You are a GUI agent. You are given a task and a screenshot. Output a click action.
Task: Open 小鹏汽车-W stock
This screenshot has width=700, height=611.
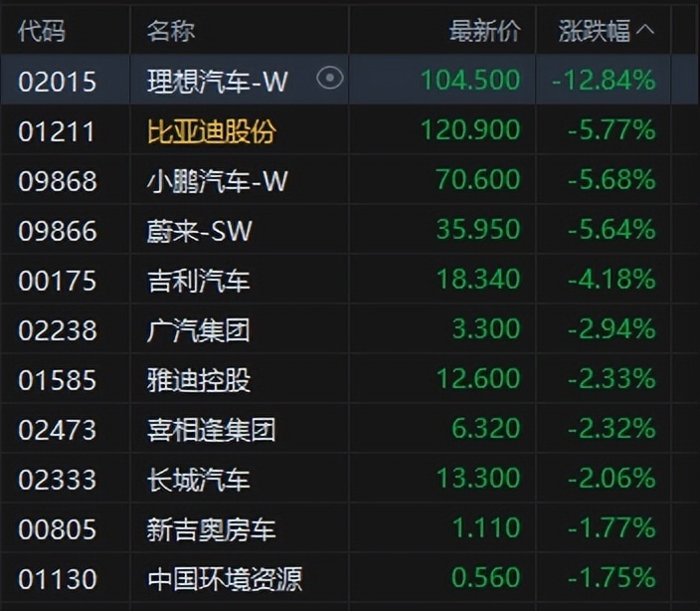click(x=218, y=181)
